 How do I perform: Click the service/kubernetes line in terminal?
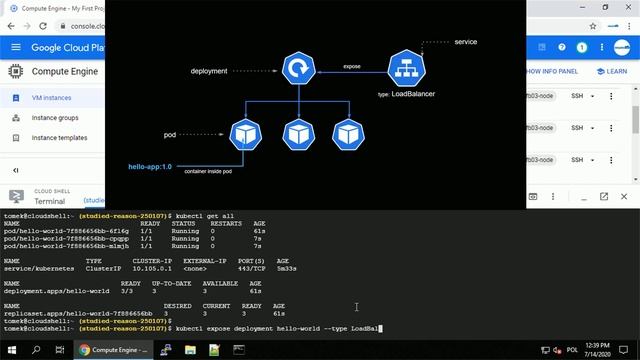pyautogui.click(x=150, y=269)
